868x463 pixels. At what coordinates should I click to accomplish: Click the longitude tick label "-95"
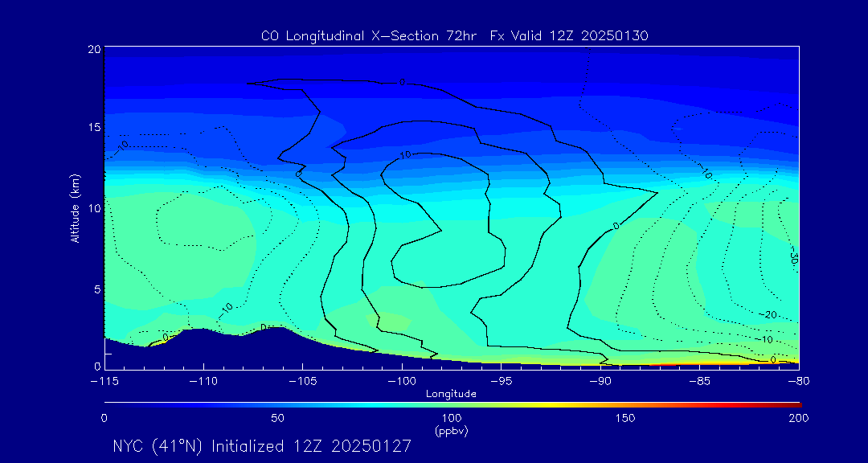[x=501, y=382]
